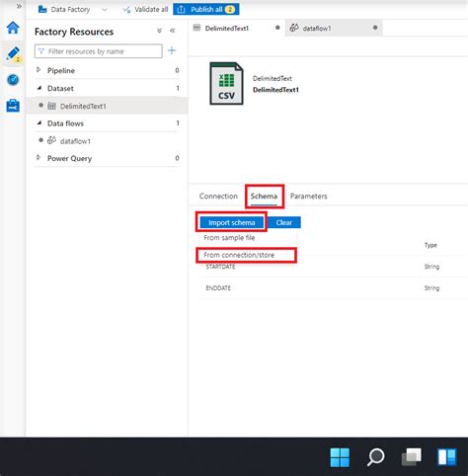The image size is (468, 476).
Task: Click the Publish all button
Action: (x=206, y=9)
